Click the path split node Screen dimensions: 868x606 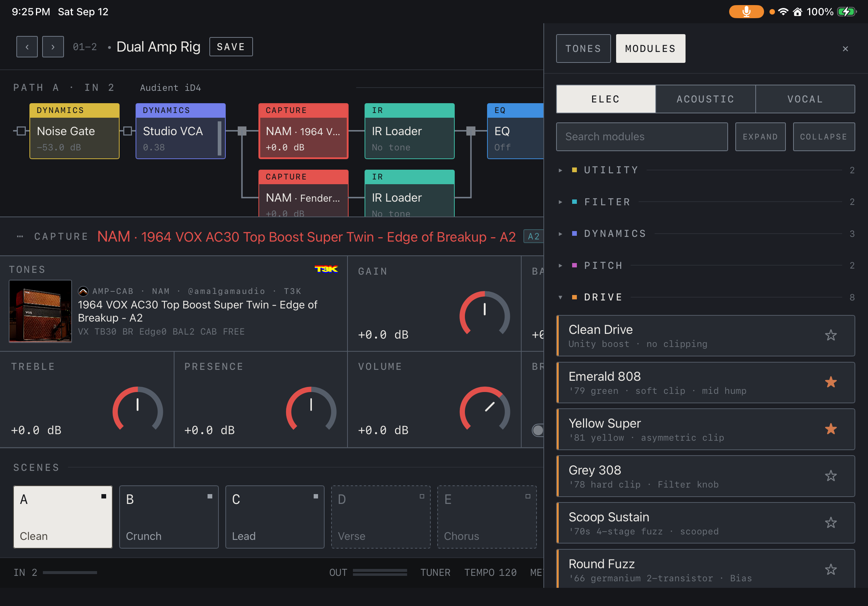pyautogui.click(x=242, y=131)
